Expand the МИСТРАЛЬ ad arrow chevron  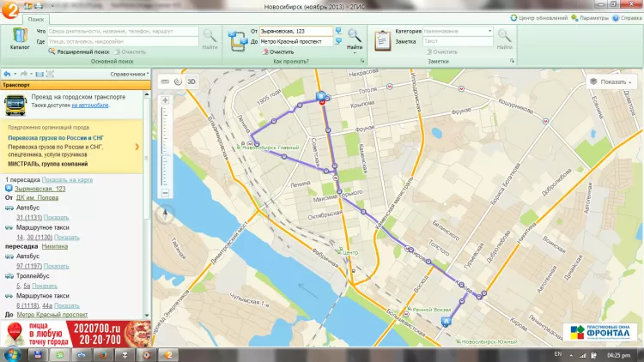[137, 147]
